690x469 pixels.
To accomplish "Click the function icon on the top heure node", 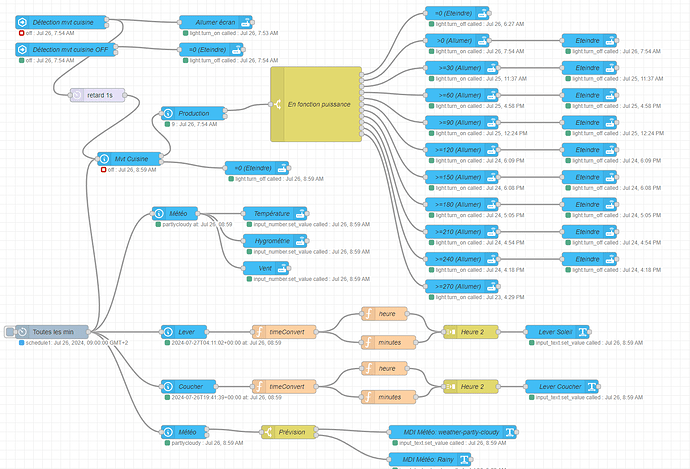I will point(368,314).
